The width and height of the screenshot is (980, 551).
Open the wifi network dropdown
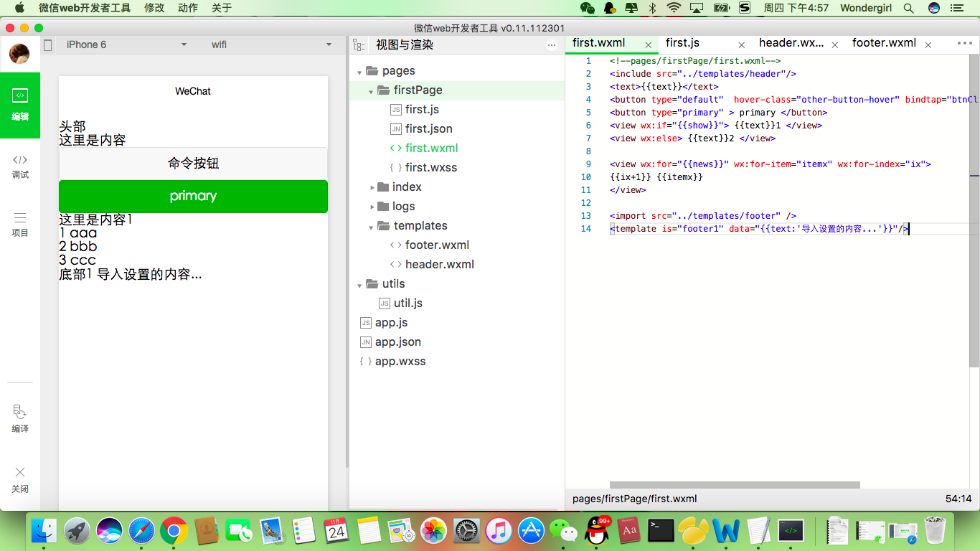coord(271,44)
